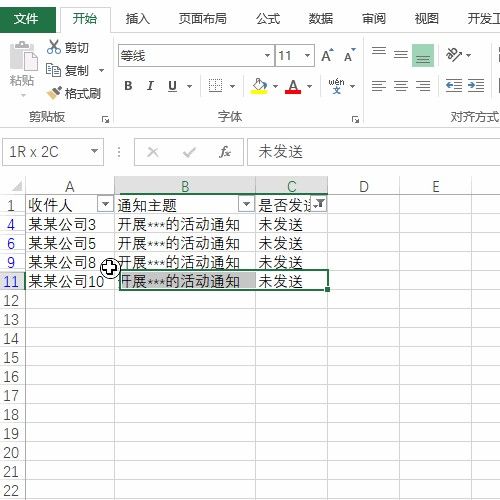This screenshot has height=500, width=500.
Task: Click the 文件 file button
Action: [27, 19]
